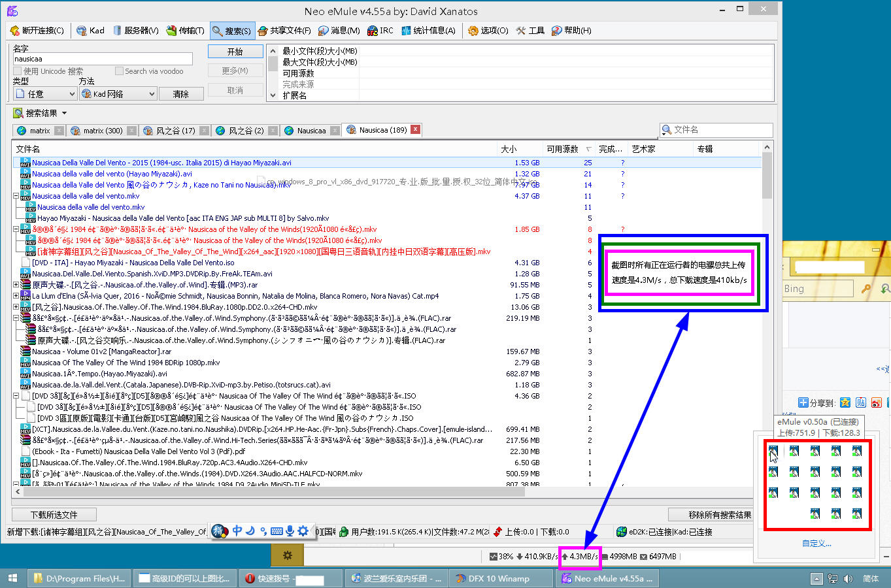
Task: Open the Options (选项) dialog
Action: pos(488,31)
